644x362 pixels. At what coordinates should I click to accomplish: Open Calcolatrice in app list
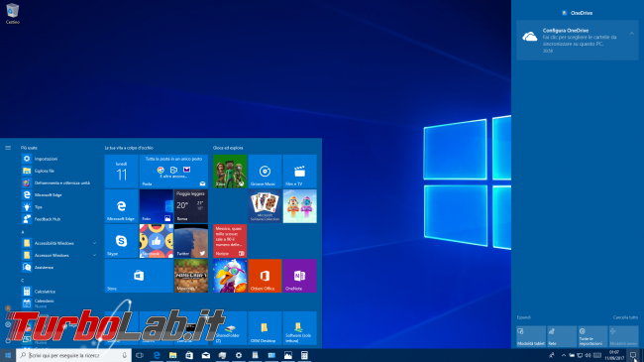click(60, 292)
